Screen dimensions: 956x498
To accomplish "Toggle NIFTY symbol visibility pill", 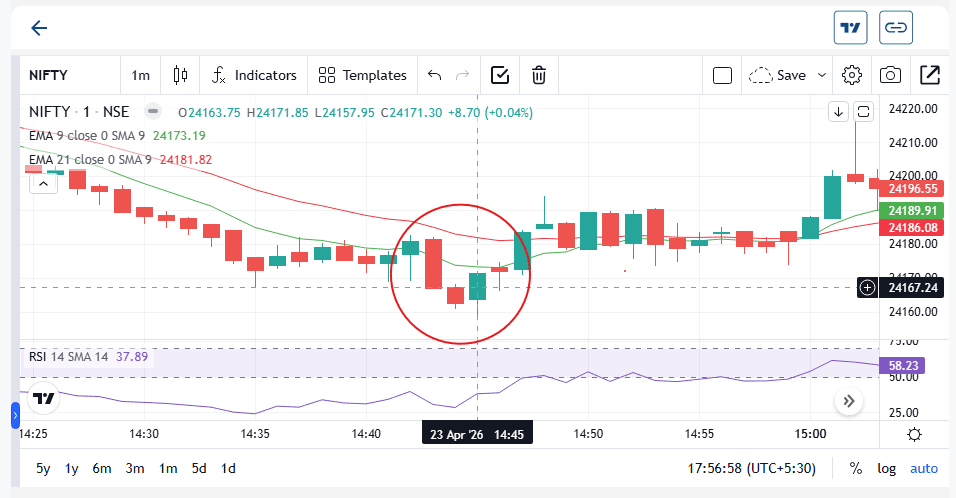I will click(x=153, y=112).
